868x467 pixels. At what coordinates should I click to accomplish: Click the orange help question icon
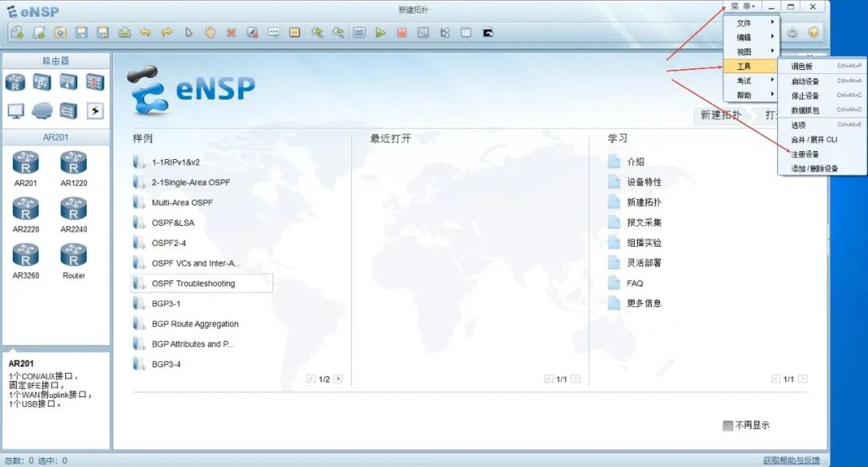coord(813,33)
